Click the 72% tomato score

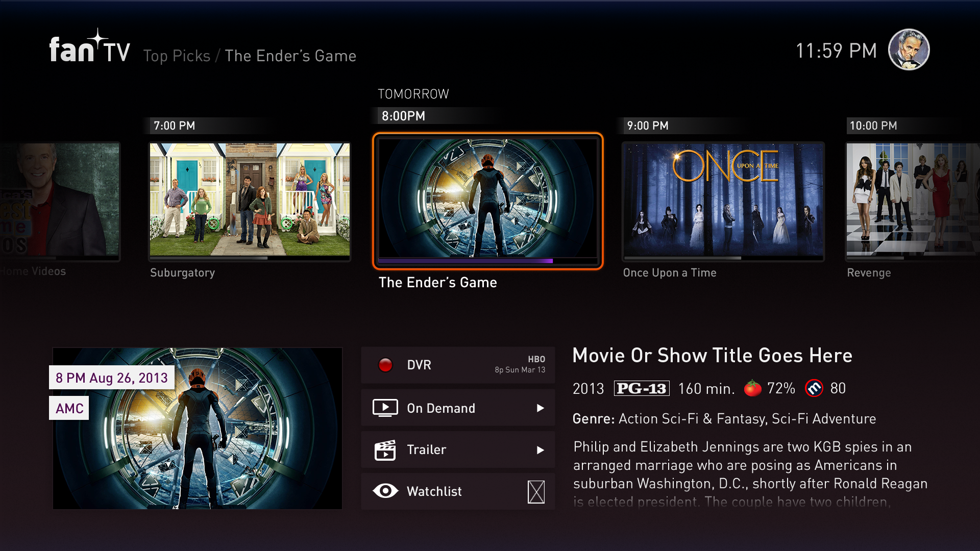click(x=781, y=388)
